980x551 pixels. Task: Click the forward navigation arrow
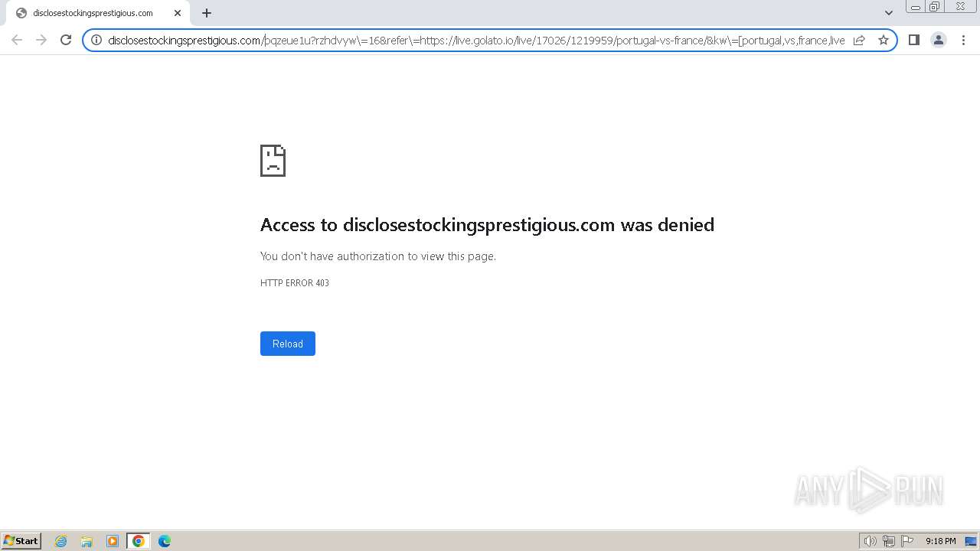41,40
